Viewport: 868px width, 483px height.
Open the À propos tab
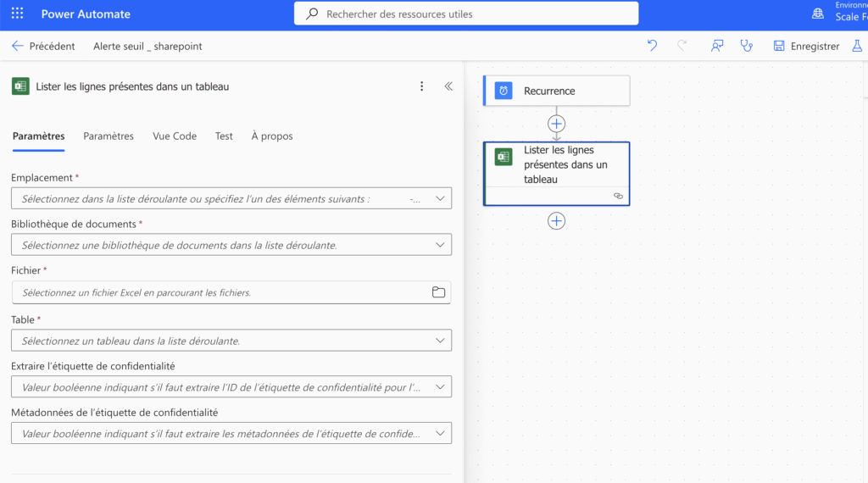point(272,136)
